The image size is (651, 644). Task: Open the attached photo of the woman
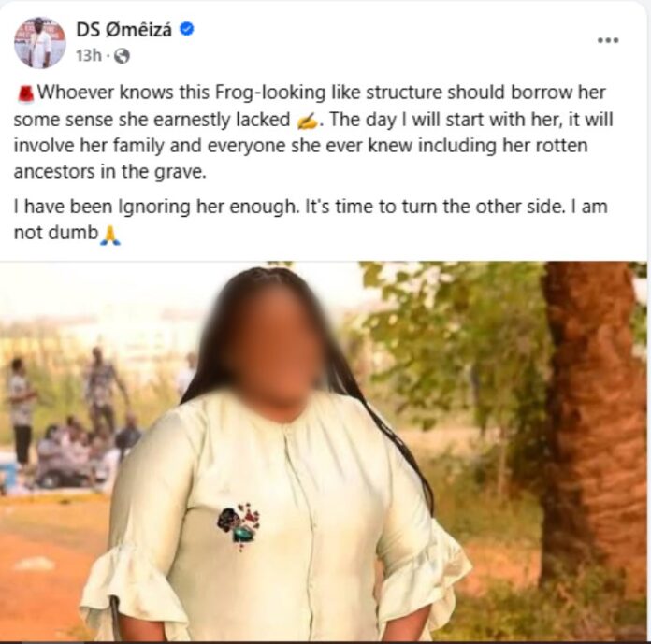tap(324, 451)
